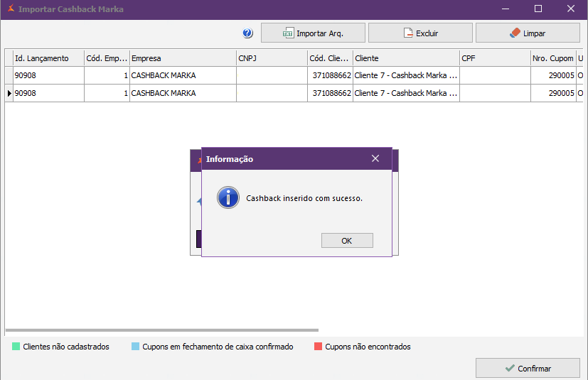Click the CNPJ column header

tap(272, 58)
